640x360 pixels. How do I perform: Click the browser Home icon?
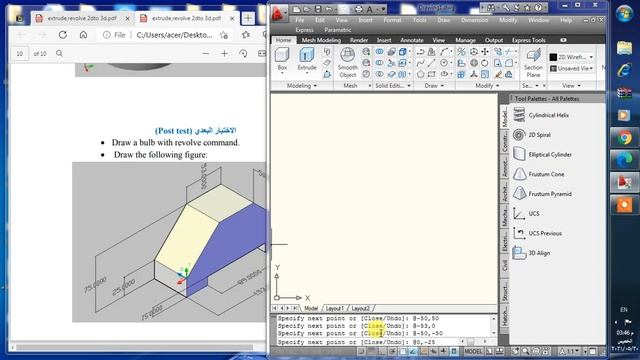point(84,35)
